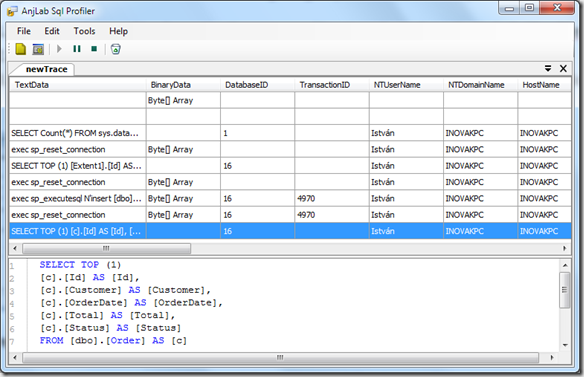Click the SQL pane vertical scrollbar thumb

(565, 290)
